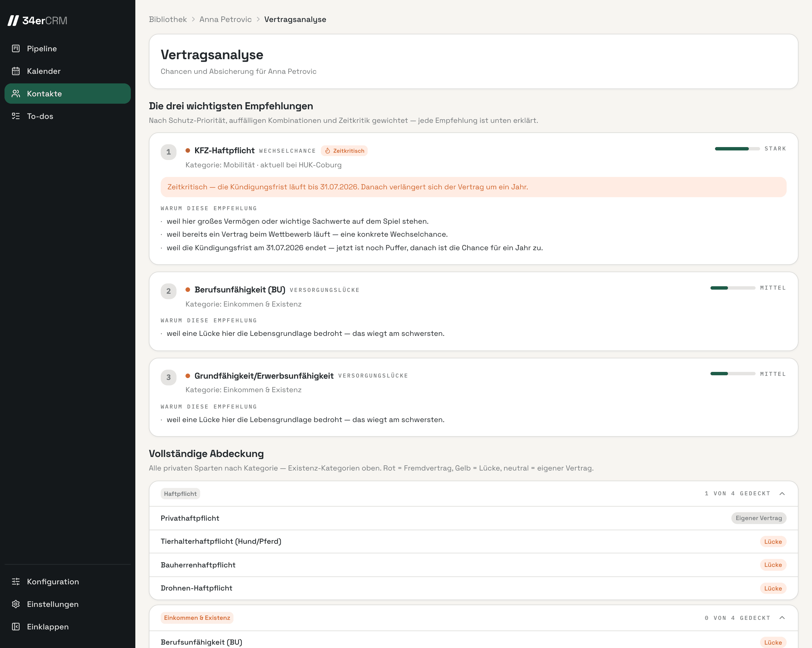This screenshot has width=812, height=648.
Task: Open the Kalender calendar icon
Action: pyautogui.click(x=16, y=71)
